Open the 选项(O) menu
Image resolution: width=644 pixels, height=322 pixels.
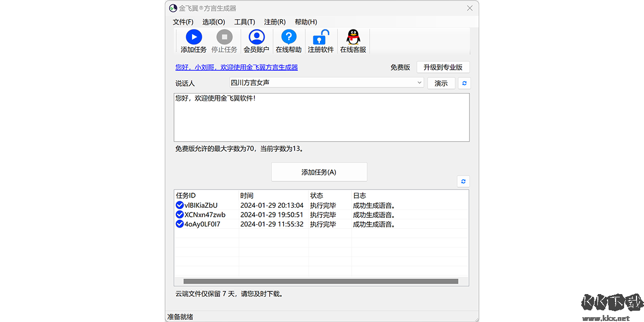click(x=213, y=22)
